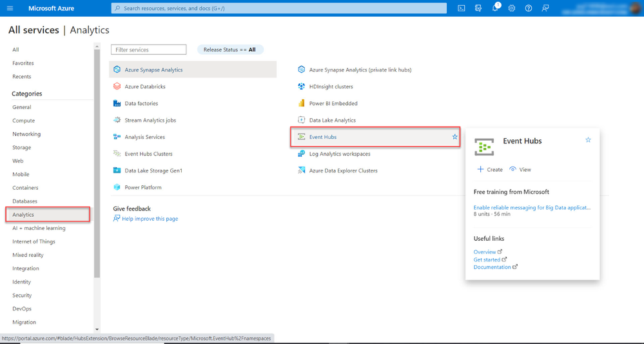Image resolution: width=644 pixels, height=344 pixels.
Task: Click the directory and subscription filter icon
Action: 478,8
